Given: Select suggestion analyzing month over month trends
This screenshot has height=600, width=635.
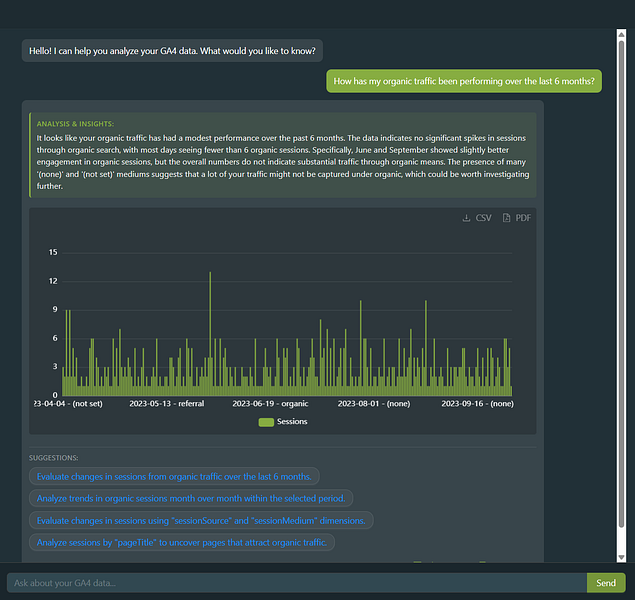Looking at the screenshot, I should coord(191,498).
